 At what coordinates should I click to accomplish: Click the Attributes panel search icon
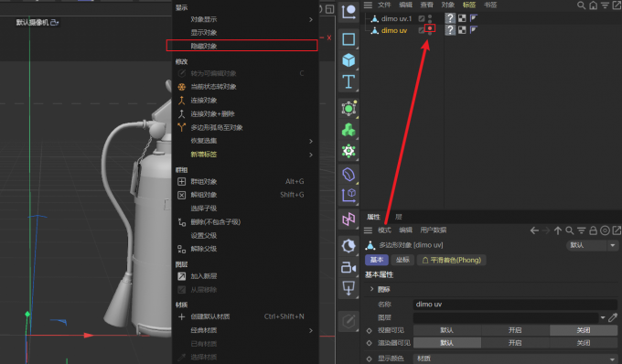[x=570, y=230]
